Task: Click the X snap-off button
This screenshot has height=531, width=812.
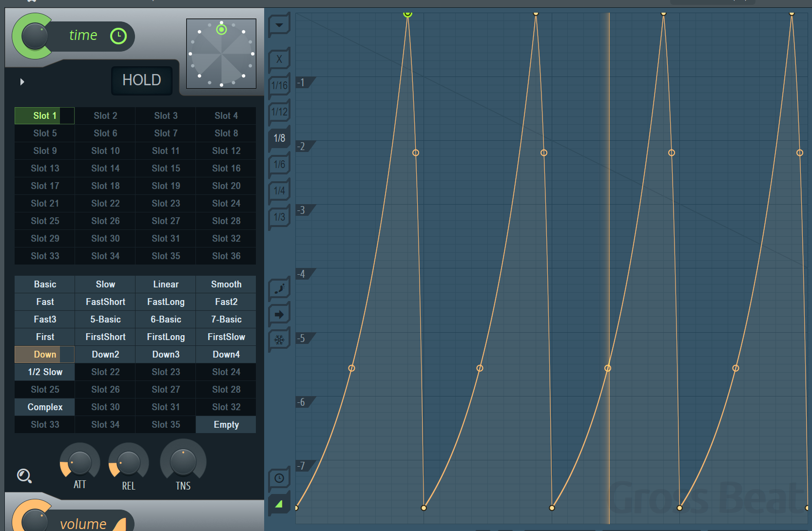Action: point(279,59)
